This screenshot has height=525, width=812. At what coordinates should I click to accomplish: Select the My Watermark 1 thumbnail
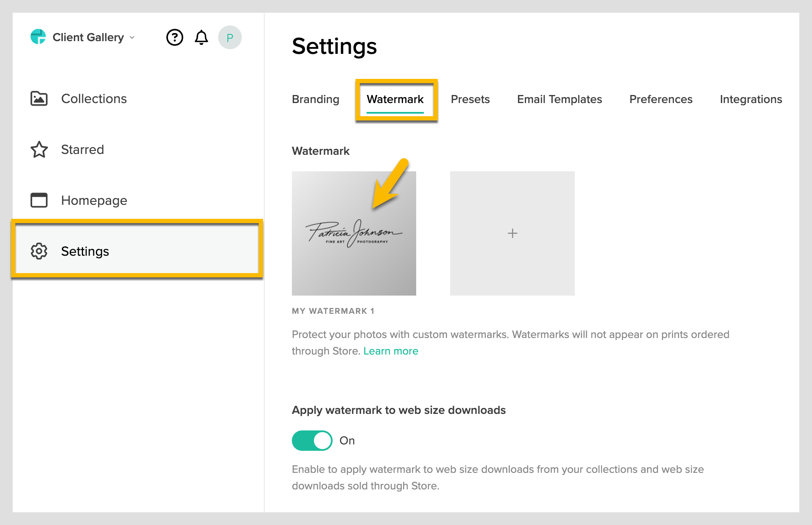point(353,233)
